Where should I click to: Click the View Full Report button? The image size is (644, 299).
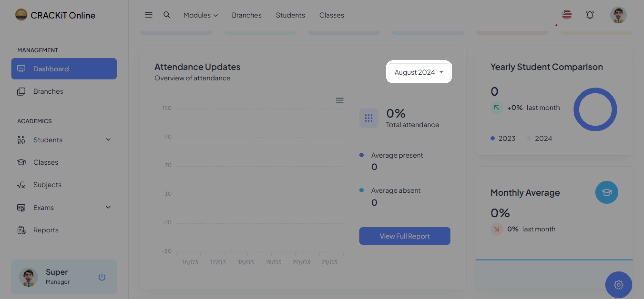tap(405, 236)
